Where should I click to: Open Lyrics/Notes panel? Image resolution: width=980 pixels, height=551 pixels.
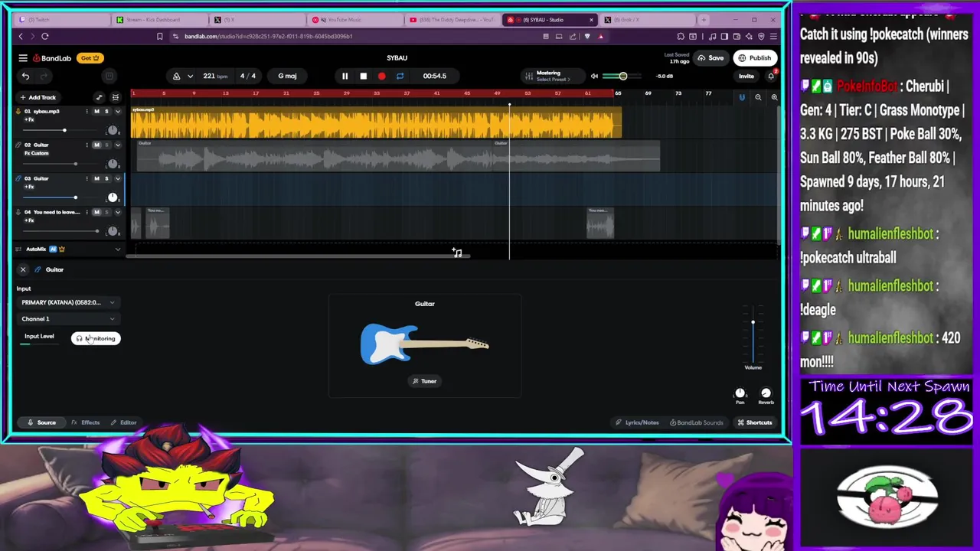click(637, 422)
